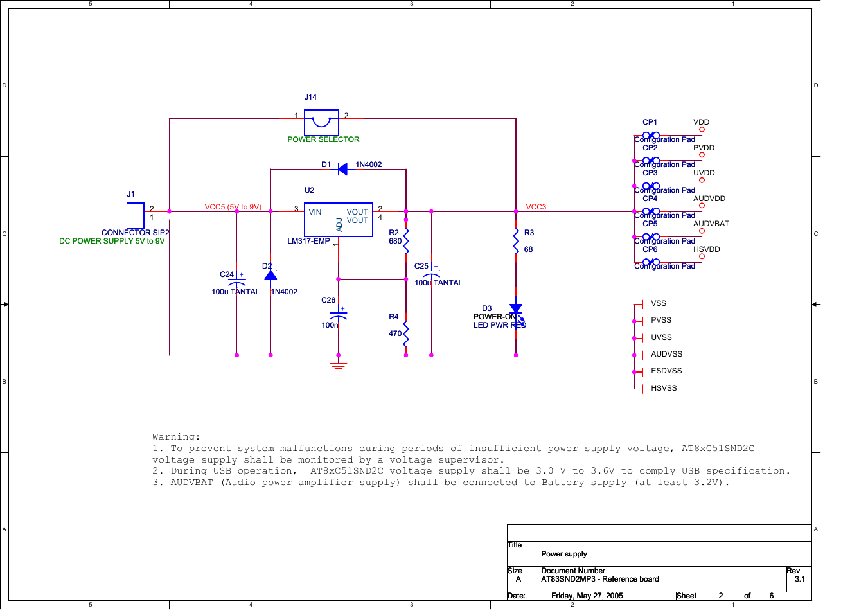This screenshot has height=613, width=868.
Task: Click document number AT83SND2MP3 - Reference board
Action: [x=600, y=579]
